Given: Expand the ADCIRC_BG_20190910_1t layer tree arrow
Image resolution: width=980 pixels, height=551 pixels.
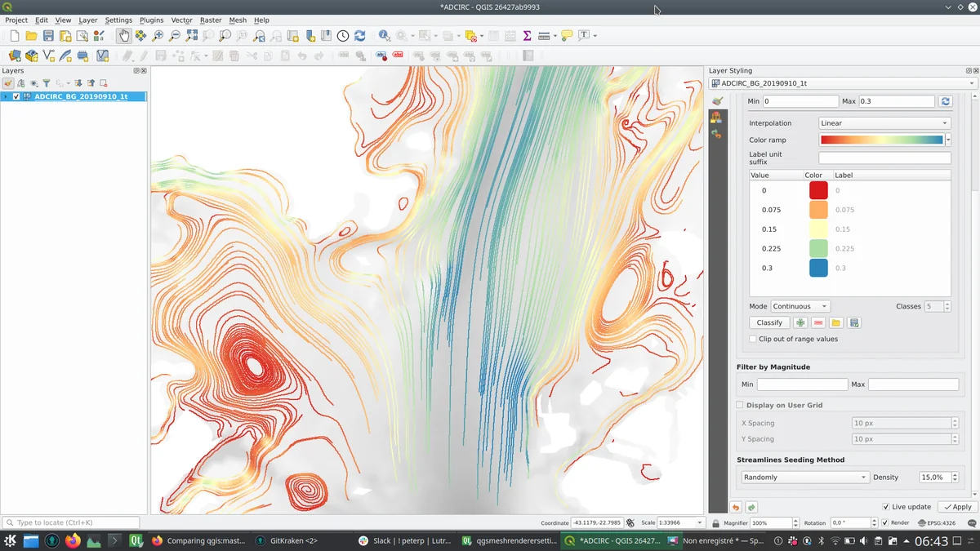Looking at the screenshot, I should tap(6, 96).
